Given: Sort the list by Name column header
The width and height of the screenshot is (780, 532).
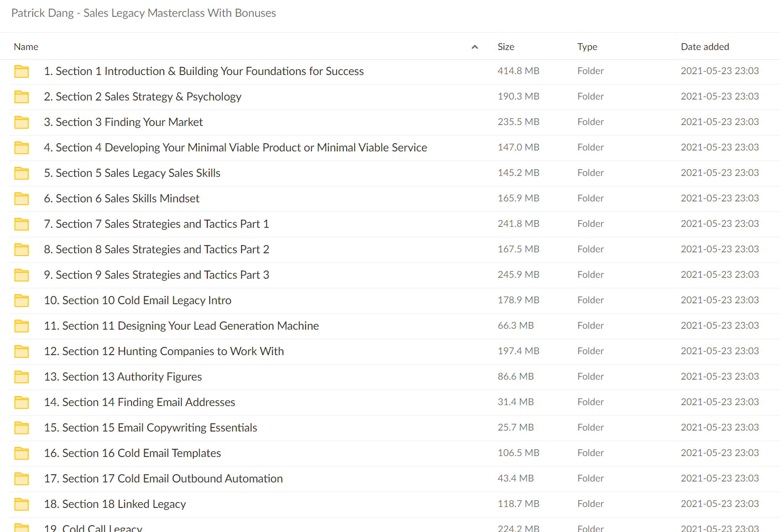Looking at the screenshot, I should (x=26, y=47).
